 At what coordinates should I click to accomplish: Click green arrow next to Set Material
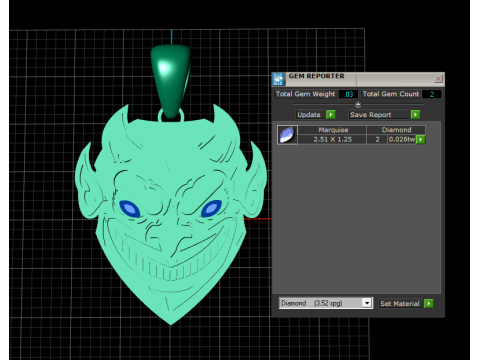429,303
